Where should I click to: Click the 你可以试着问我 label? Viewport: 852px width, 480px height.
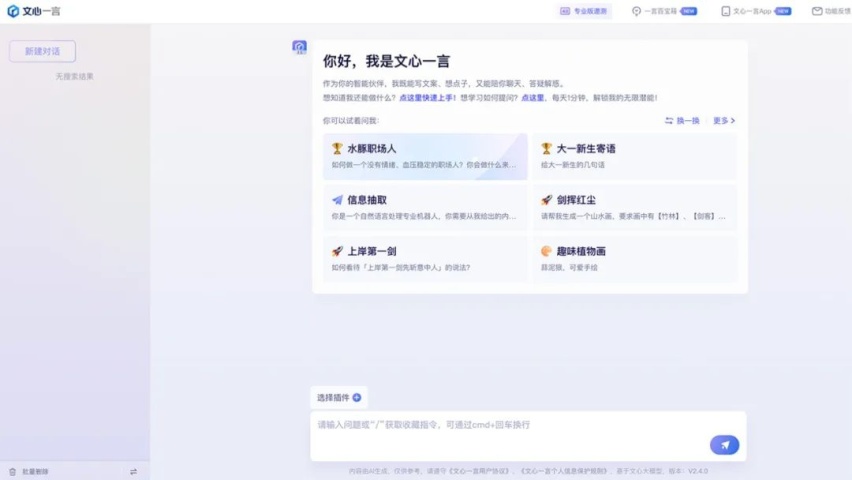point(351,121)
